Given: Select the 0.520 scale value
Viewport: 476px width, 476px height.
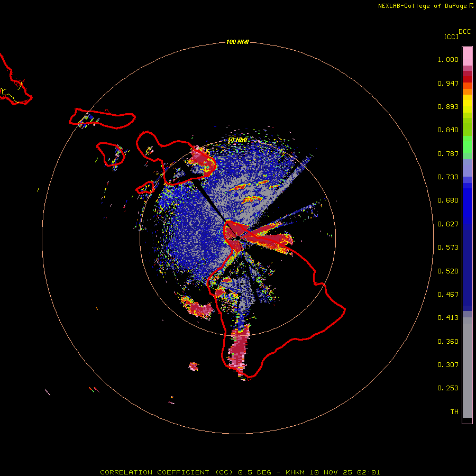Looking at the screenshot, I should click(x=448, y=271).
